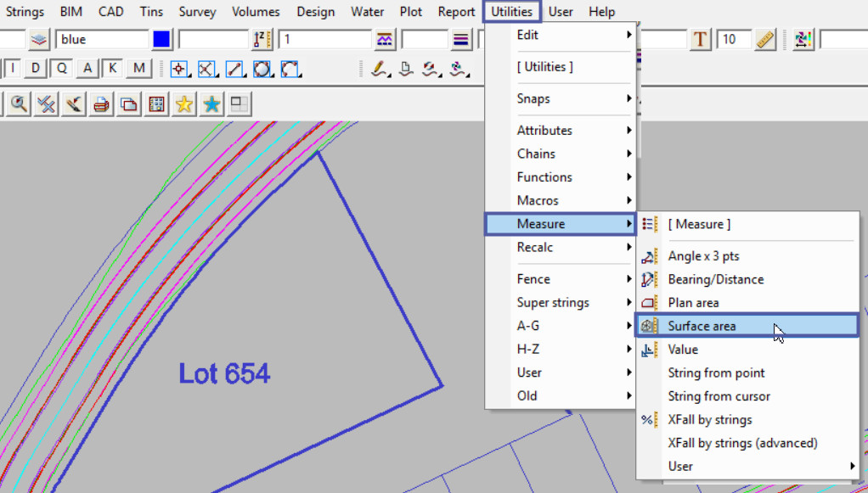Viewport: 868px width, 493px height.
Task: Choose Surface area from Measure submenu
Action: pos(702,326)
